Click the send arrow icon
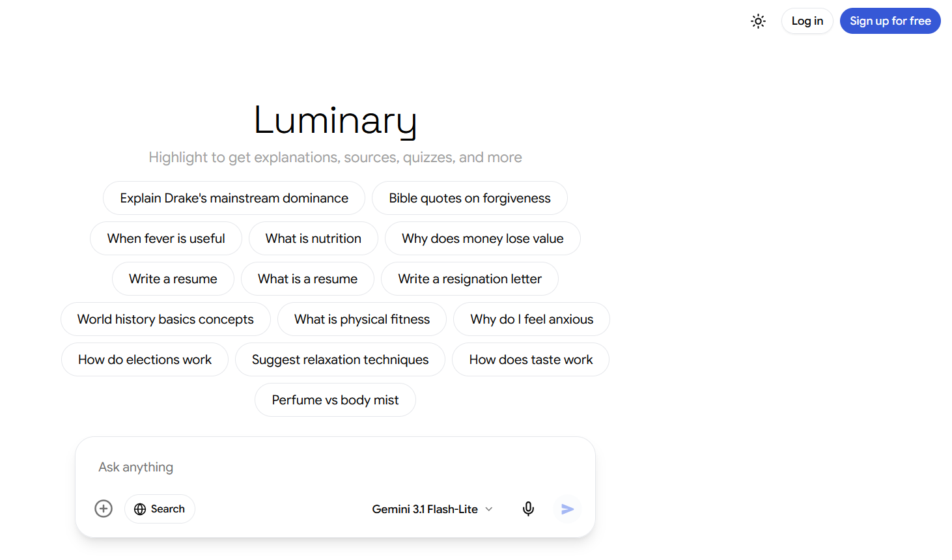Viewport: 952px width, 560px height. point(567,509)
